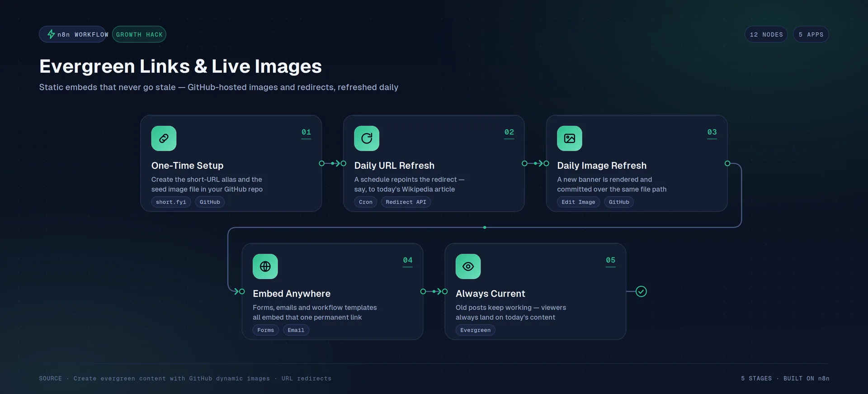Click the description under Always Current
The height and width of the screenshot is (394, 868).
click(x=511, y=313)
